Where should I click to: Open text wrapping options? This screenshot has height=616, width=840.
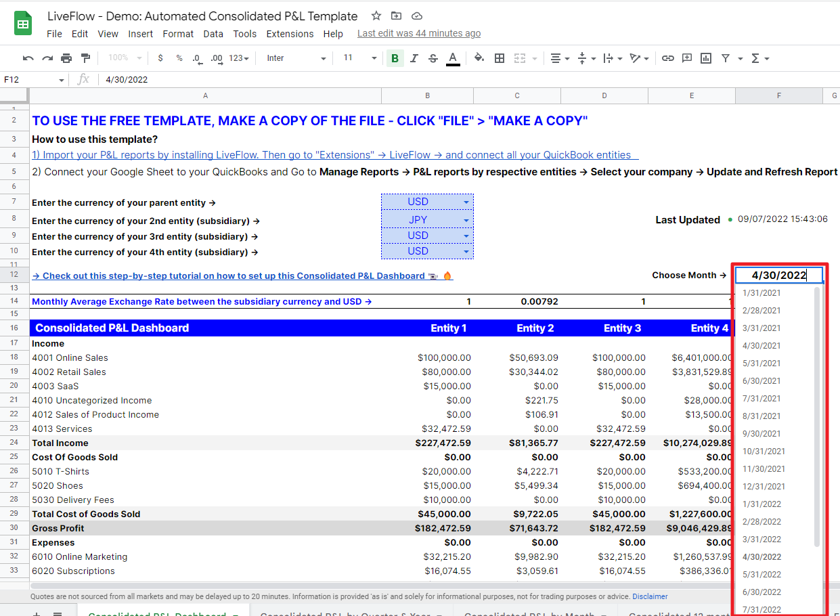[x=612, y=58]
